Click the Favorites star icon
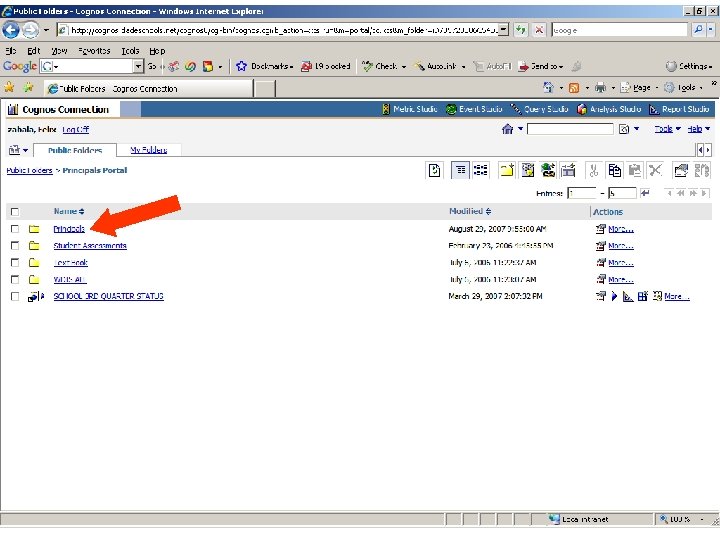The width and height of the screenshot is (720, 540). tap(9, 87)
